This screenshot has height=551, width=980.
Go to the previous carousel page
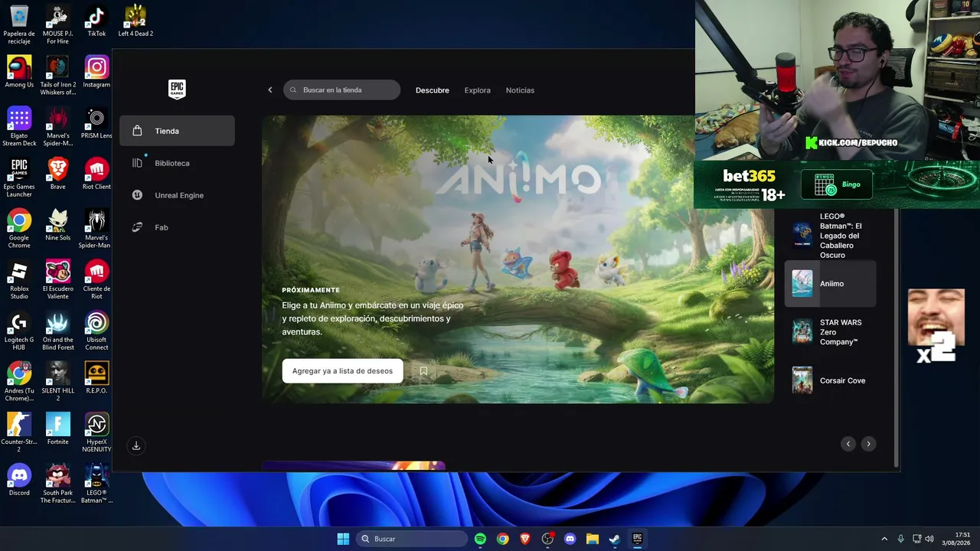coord(848,444)
